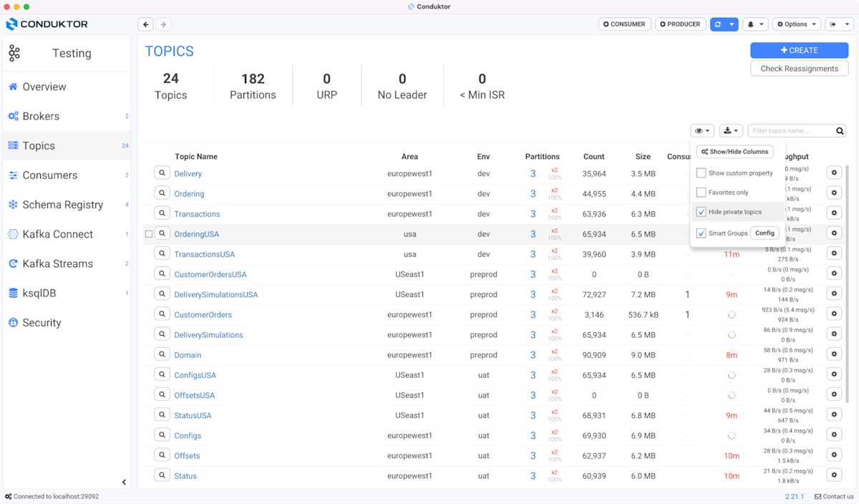Click magnifier icon for Domain topic

[x=162, y=354]
